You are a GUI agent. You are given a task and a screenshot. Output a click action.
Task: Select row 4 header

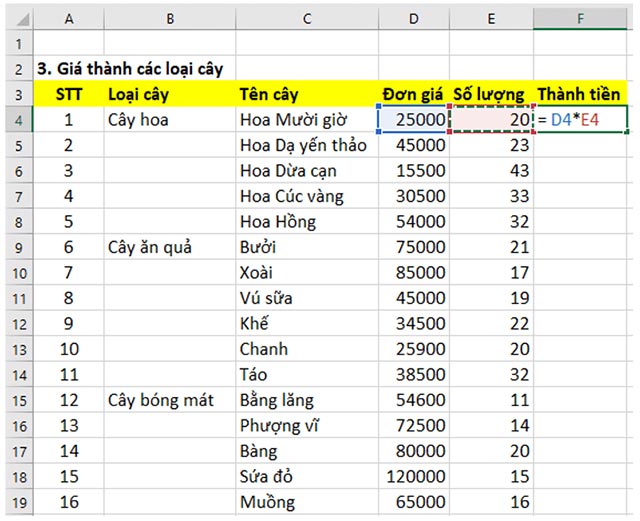coord(17,120)
